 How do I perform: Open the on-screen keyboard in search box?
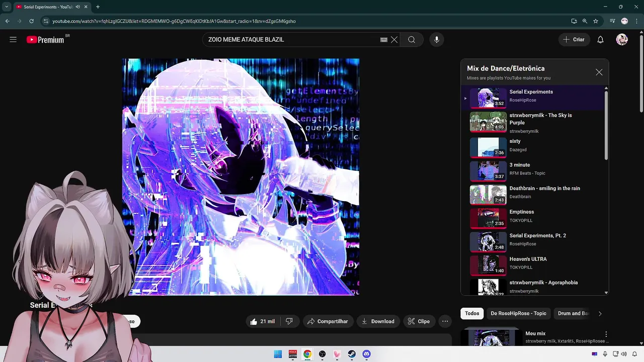click(x=384, y=40)
